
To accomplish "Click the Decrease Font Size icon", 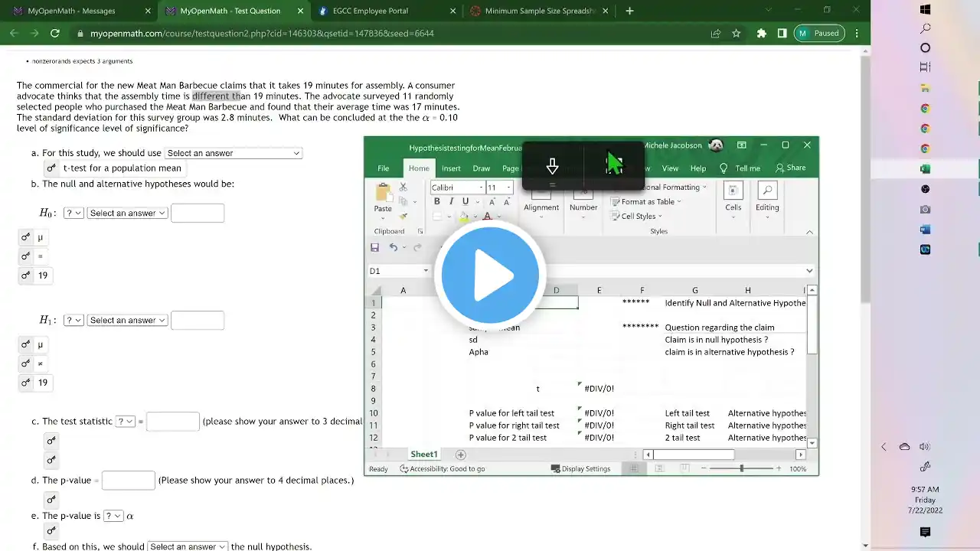I will pos(506,202).
